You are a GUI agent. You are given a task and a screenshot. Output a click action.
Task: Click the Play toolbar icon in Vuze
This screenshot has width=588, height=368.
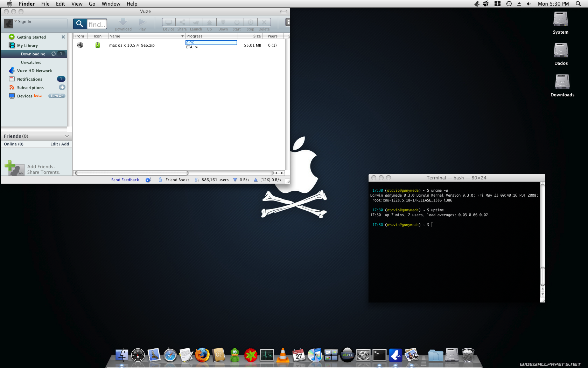142,22
